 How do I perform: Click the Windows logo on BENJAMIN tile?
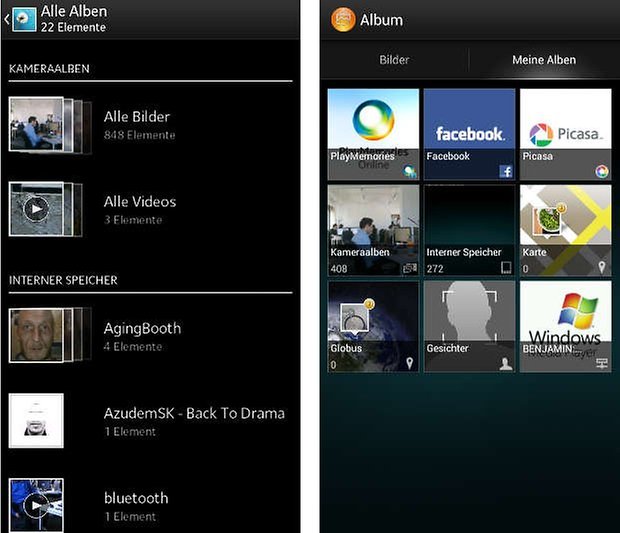tap(578, 311)
